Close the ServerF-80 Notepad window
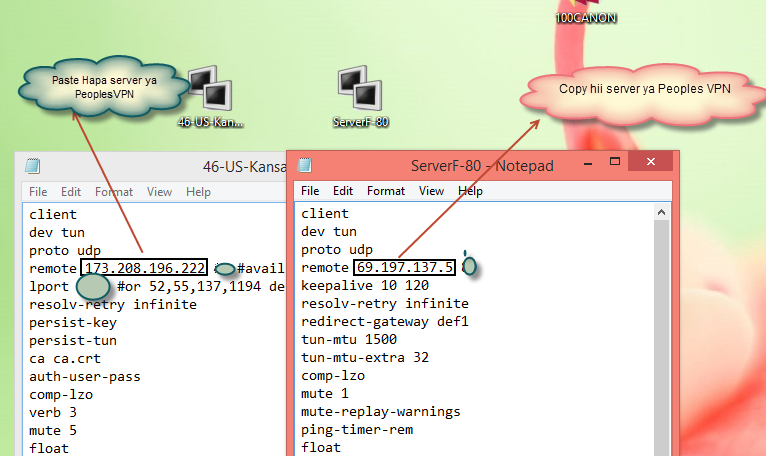 point(651,162)
